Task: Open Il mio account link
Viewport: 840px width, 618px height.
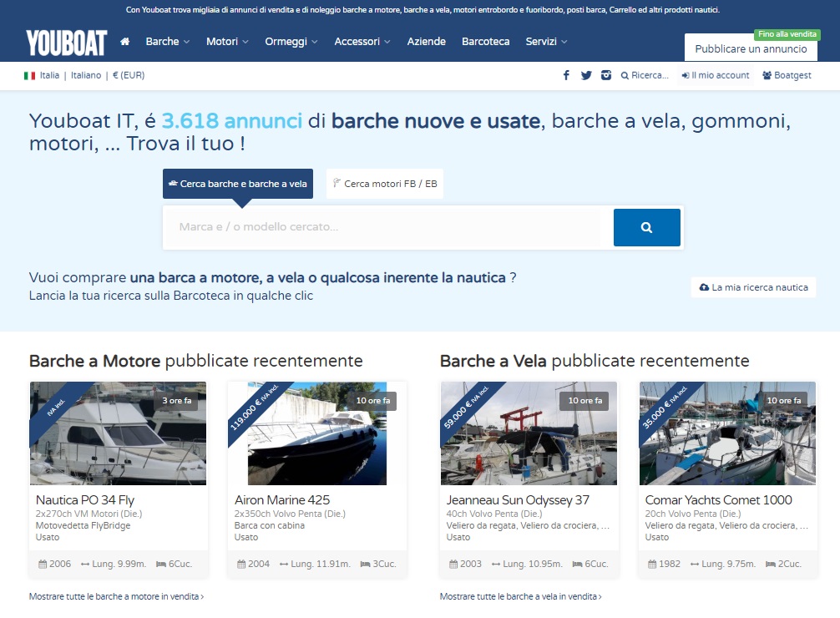Action: click(716, 75)
